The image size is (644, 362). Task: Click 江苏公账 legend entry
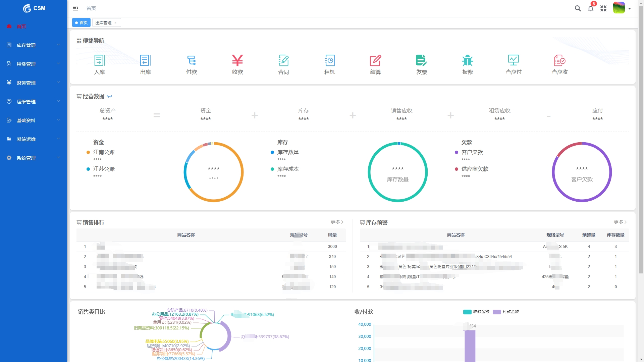101,169
